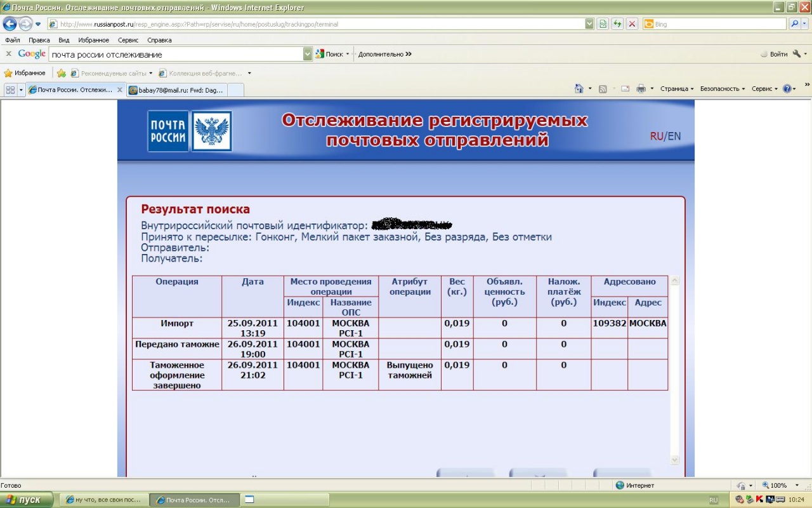The width and height of the screenshot is (812, 508).
Task: Click the browser Forward arrow button
Action: pyautogui.click(x=25, y=24)
